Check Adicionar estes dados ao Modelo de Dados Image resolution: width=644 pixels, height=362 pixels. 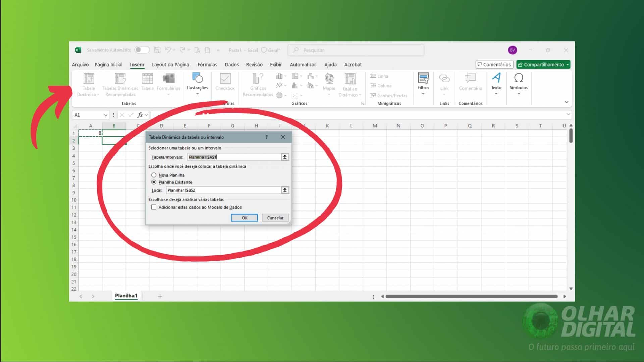pyautogui.click(x=154, y=207)
